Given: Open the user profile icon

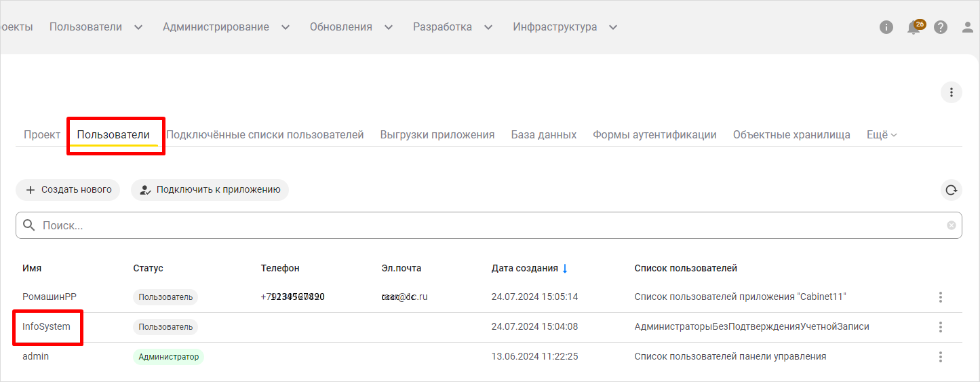Looking at the screenshot, I should tap(968, 28).
